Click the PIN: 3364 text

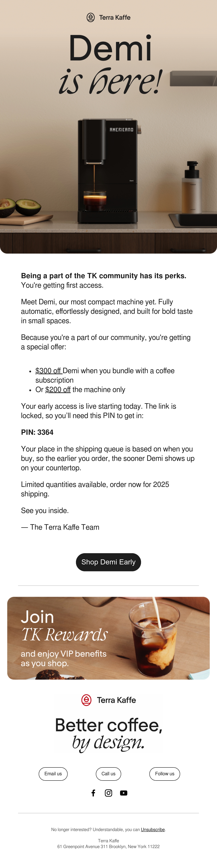click(37, 432)
